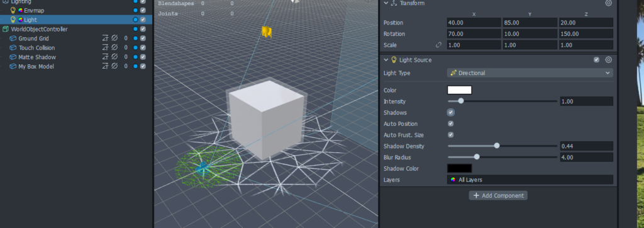Image resolution: width=644 pixels, height=228 pixels.
Task: Open the Light Source settings gear
Action: point(609,60)
